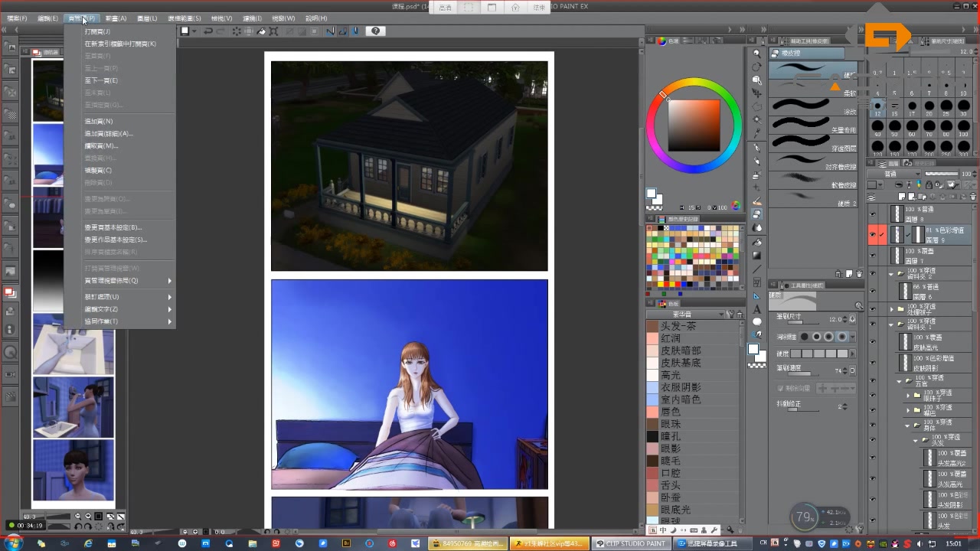Screen dimensions: 980x551
Task: Click inside the color wheel square
Action: tap(694, 126)
